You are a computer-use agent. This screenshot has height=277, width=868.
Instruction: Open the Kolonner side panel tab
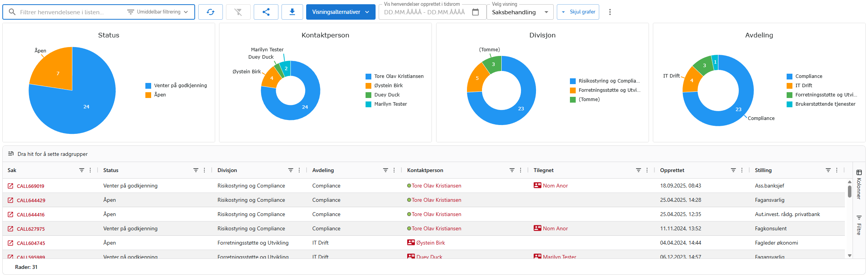(x=859, y=184)
